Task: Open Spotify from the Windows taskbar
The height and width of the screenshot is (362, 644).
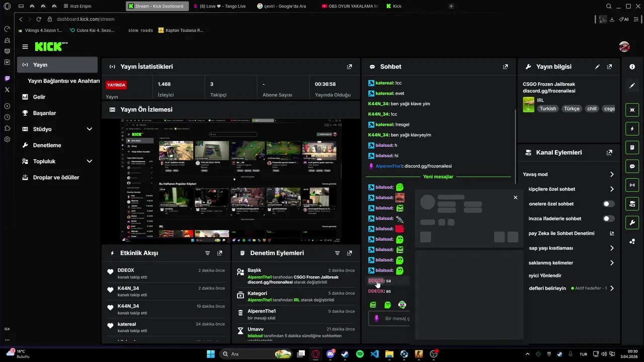Action: point(360,354)
